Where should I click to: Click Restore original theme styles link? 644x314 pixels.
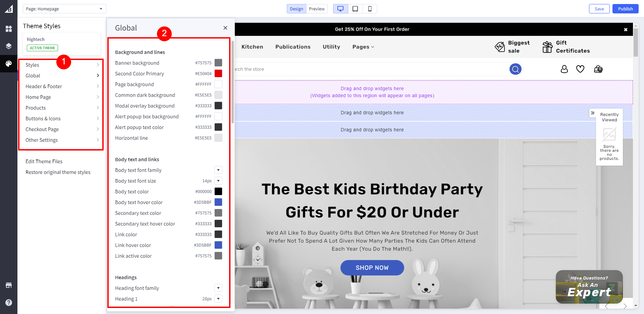click(58, 172)
